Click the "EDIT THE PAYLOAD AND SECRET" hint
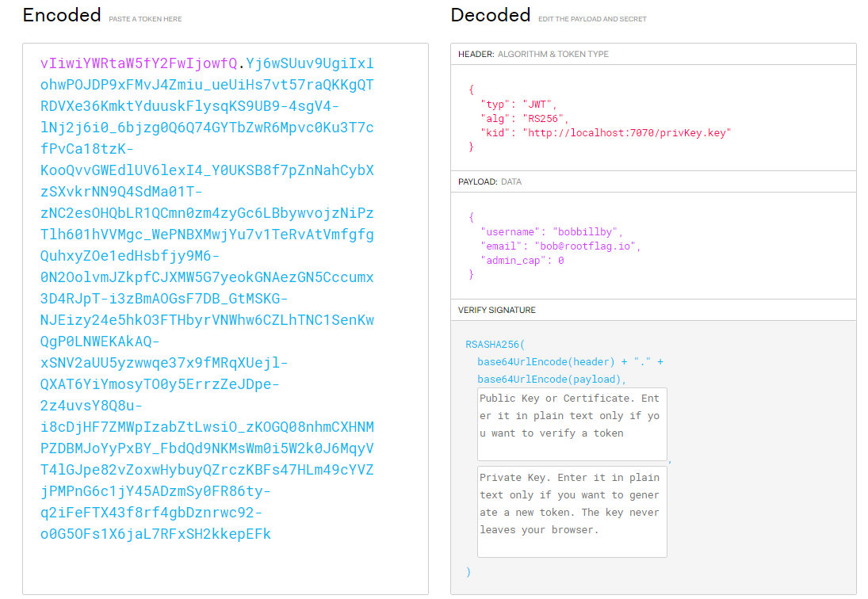868x599 pixels. pos(592,19)
